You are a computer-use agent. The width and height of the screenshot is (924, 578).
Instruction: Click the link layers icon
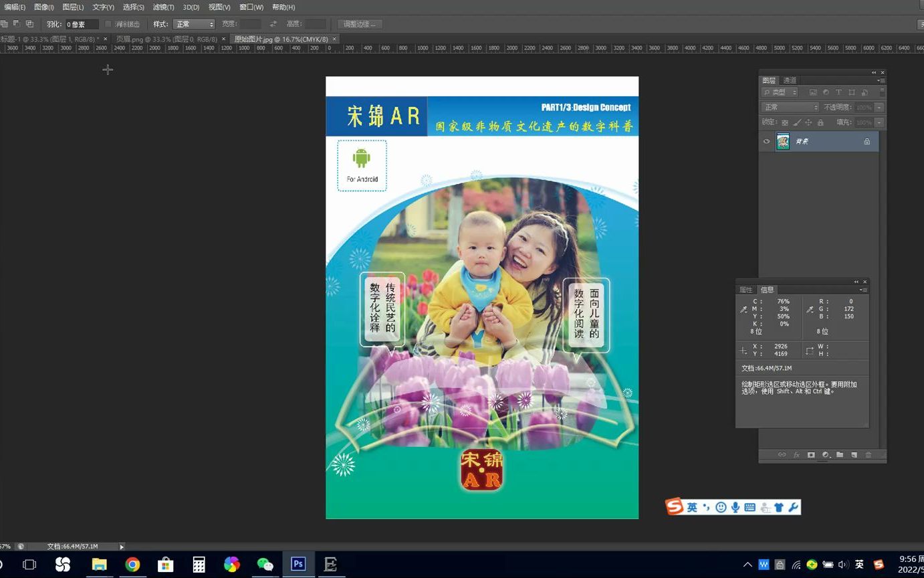tap(782, 455)
